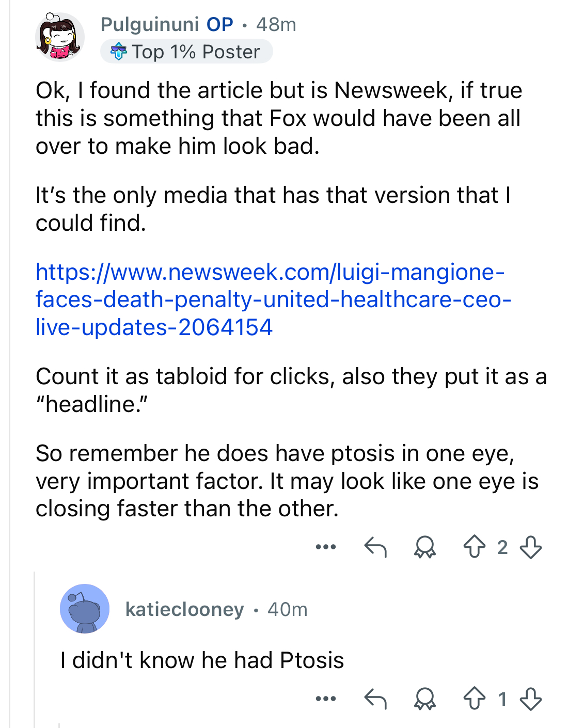This screenshot has height=728, width=568.
Task: Tap the 'I didn't know he had Ptosis' text
Action: coord(202,660)
